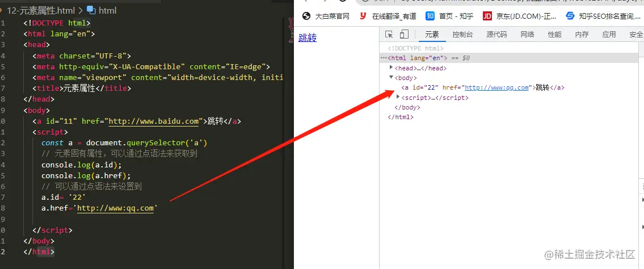
Task: Click the 'http://www:qq.com' string in the editor
Action: 115,208
